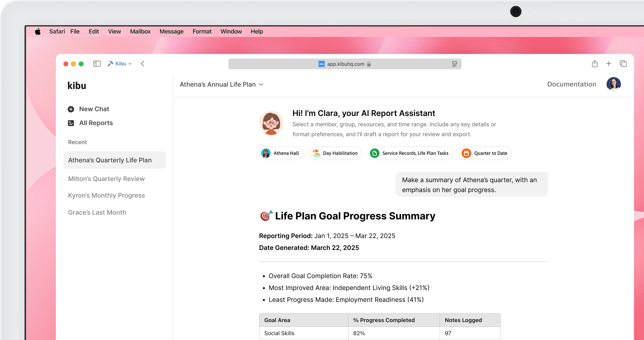Open All Reports
644x340 pixels.
[90, 123]
